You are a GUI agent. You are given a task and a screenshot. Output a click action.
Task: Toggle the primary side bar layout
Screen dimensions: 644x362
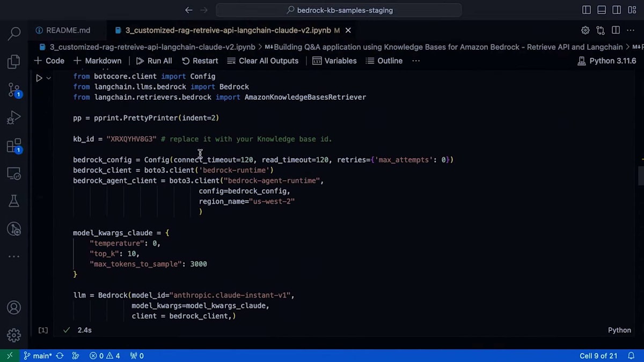(587, 10)
